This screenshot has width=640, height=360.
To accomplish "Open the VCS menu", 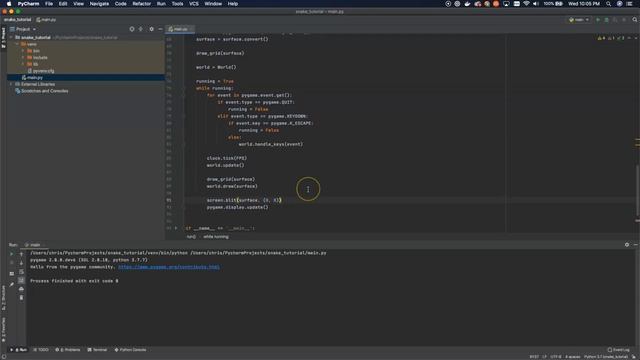I will [x=194, y=4].
